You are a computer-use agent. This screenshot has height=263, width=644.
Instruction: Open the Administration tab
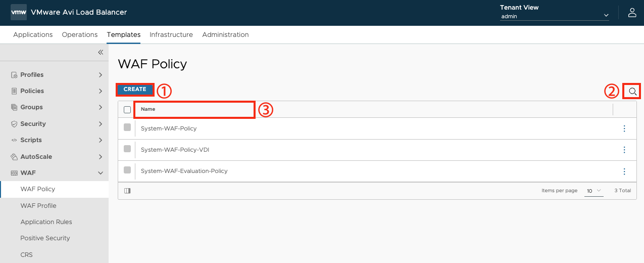[x=225, y=35]
